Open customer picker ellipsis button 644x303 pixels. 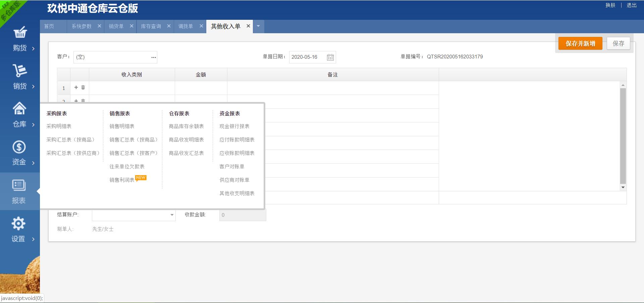click(154, 57)
